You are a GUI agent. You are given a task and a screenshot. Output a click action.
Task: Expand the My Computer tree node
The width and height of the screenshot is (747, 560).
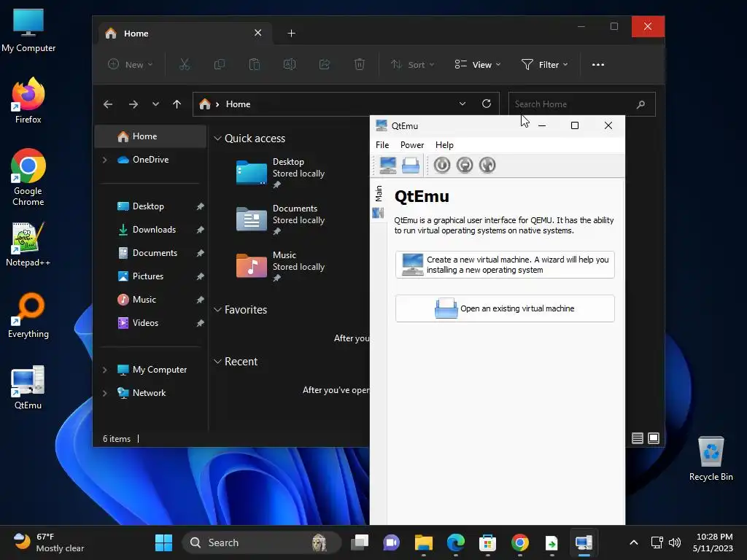105,370
